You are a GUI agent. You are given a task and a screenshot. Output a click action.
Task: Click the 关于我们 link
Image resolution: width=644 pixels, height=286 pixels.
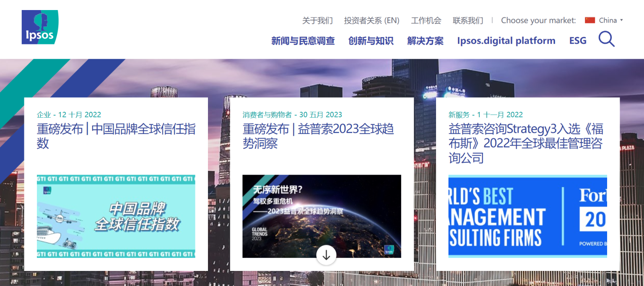(317, 20)
